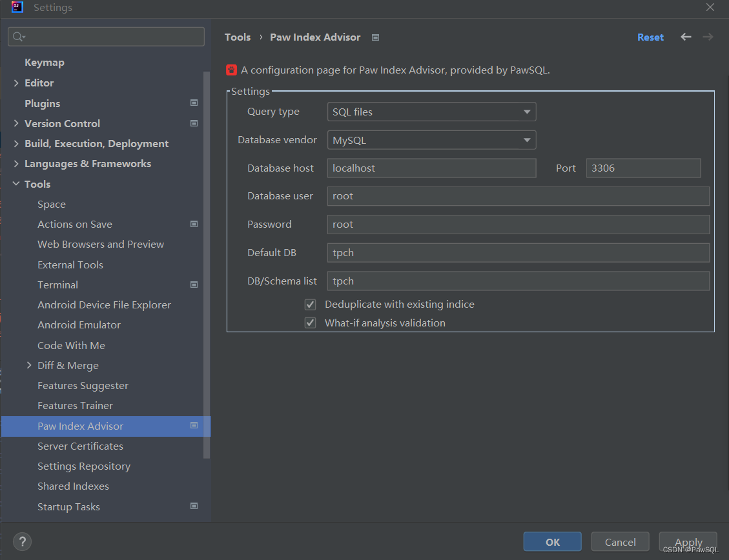Select Actions on Save settings
This screenshot has height=560, width=729.
[x=75, y=225]
